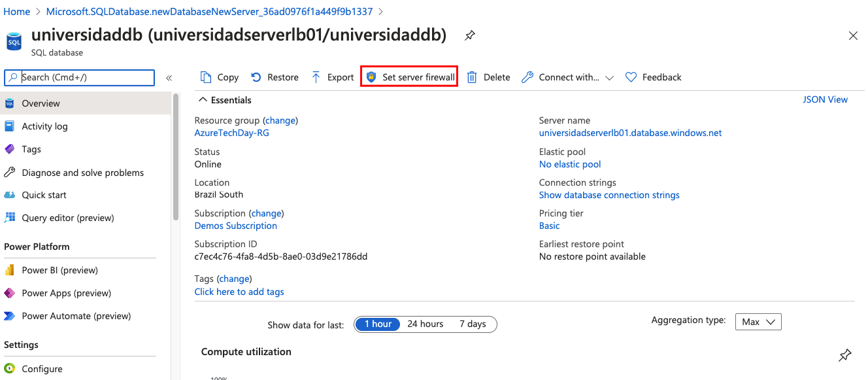This screenshot has height=380, width=868.
Task: Switch data range to 24 hours
Action: tap(426, 324)
